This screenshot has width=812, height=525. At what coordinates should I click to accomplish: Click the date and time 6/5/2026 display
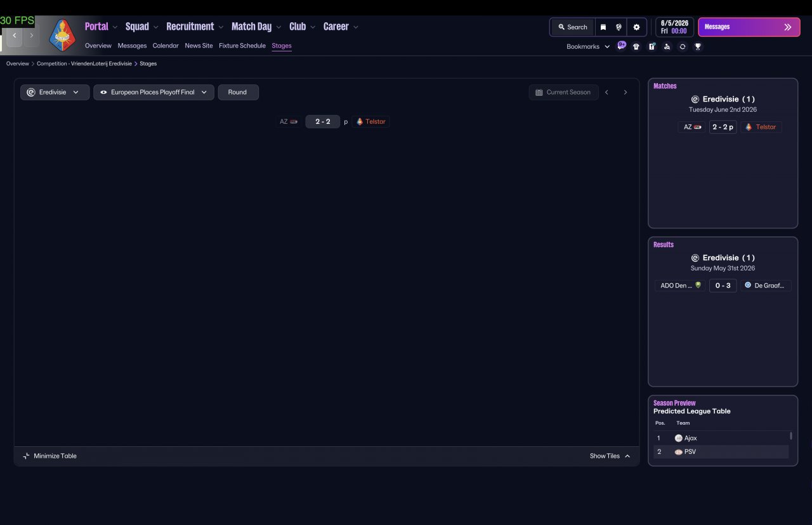674,27
